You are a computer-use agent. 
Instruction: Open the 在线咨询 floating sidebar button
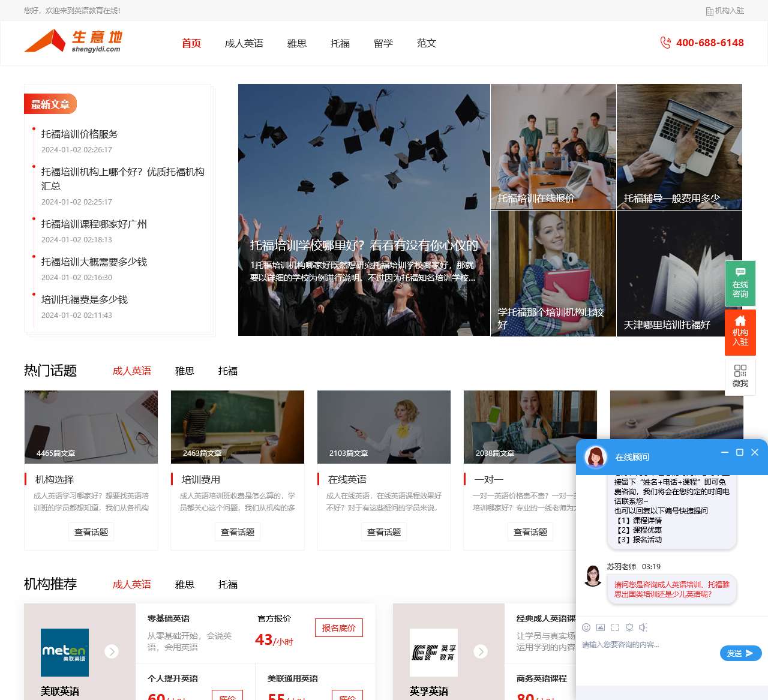pyautogui.click(x=740, y=284)
